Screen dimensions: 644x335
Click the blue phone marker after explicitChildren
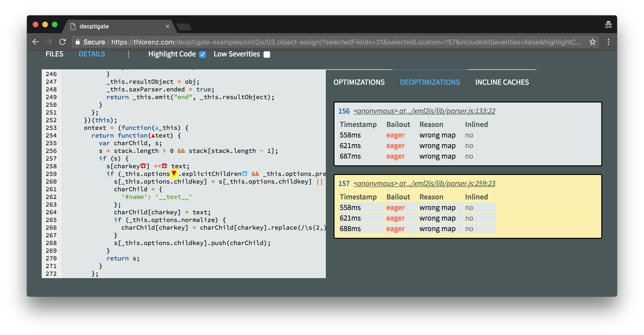(244, 174)
